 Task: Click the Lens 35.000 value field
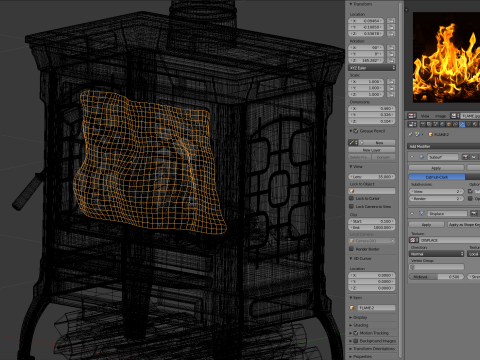pyautogui.click(x=372, y=177)
